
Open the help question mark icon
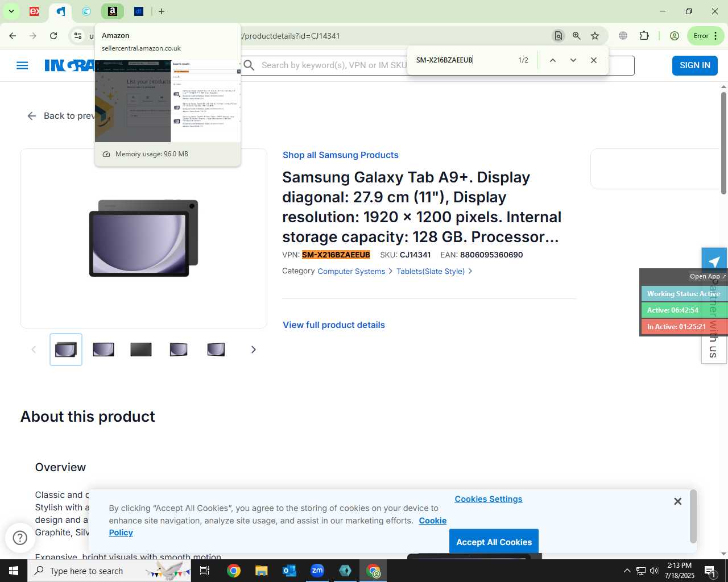coord(20,538)
